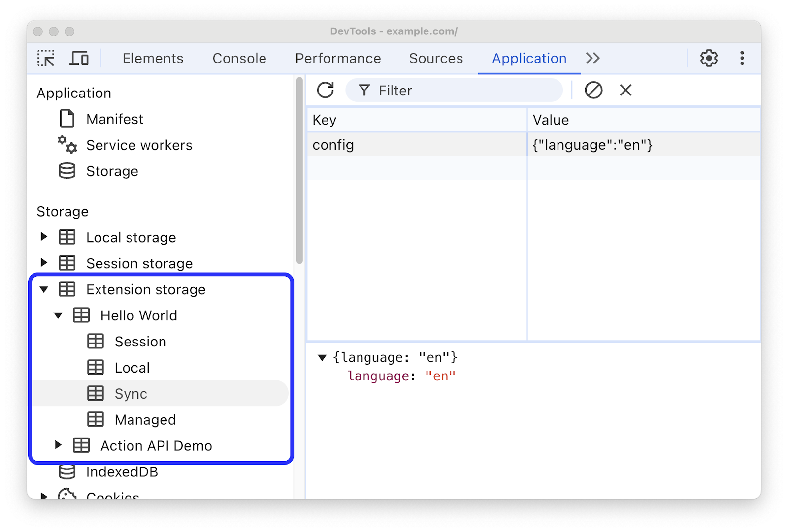This screenshot has height=532, width=788.
Task: Open DevTools settings gear
Action: (x=709, y=58)
